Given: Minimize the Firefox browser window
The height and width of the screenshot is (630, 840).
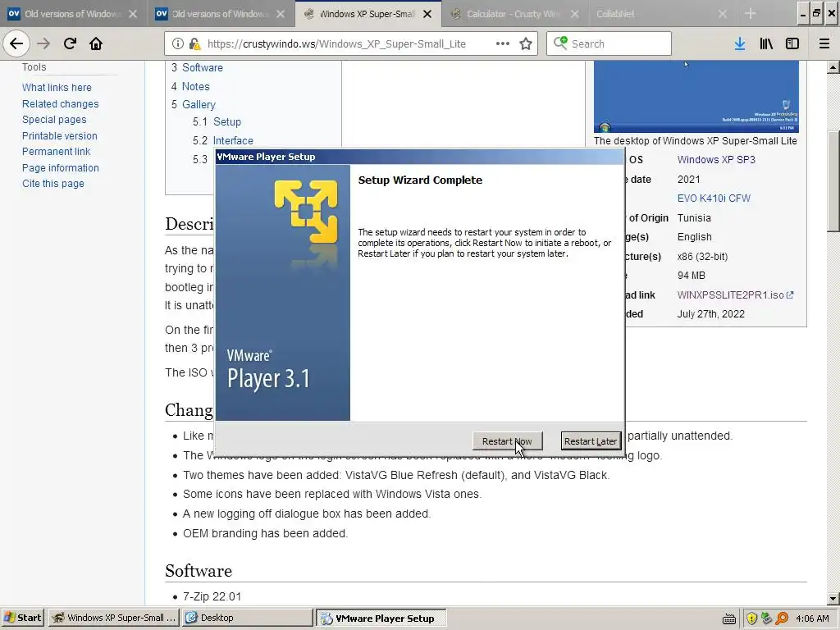Looking at the screenshot, I should click(x=802, y=13).
